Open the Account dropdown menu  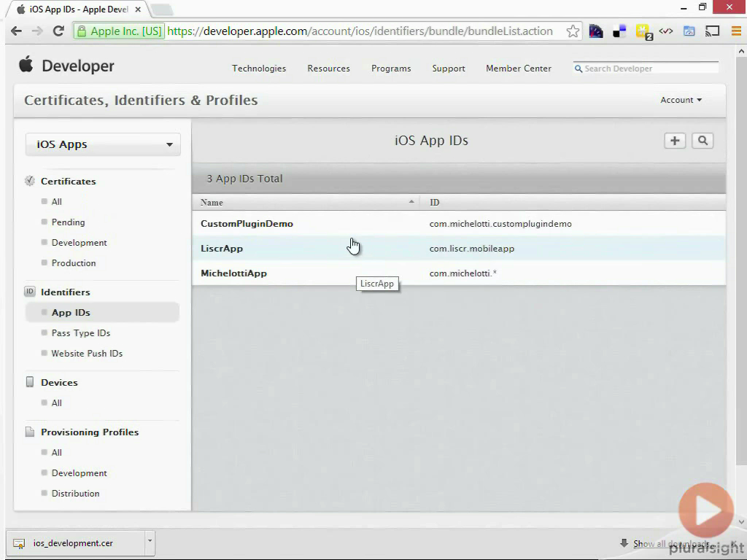pyautogui.click(x=681, y=100)
